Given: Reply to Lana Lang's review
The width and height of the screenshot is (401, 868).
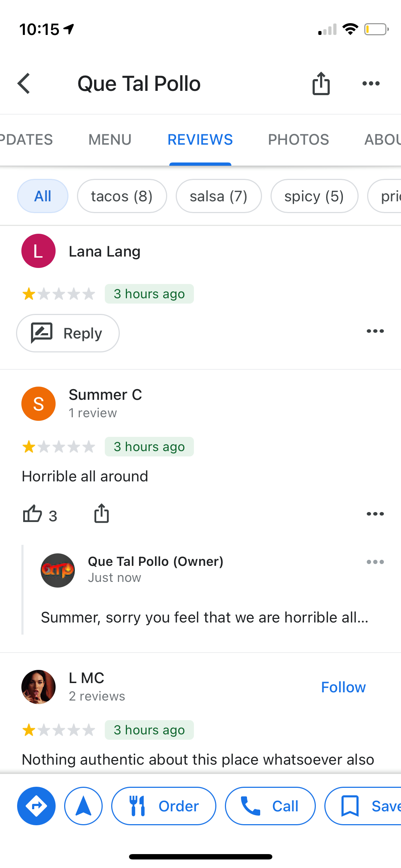Looking at the screenshot, I should (x=68, y=333).
